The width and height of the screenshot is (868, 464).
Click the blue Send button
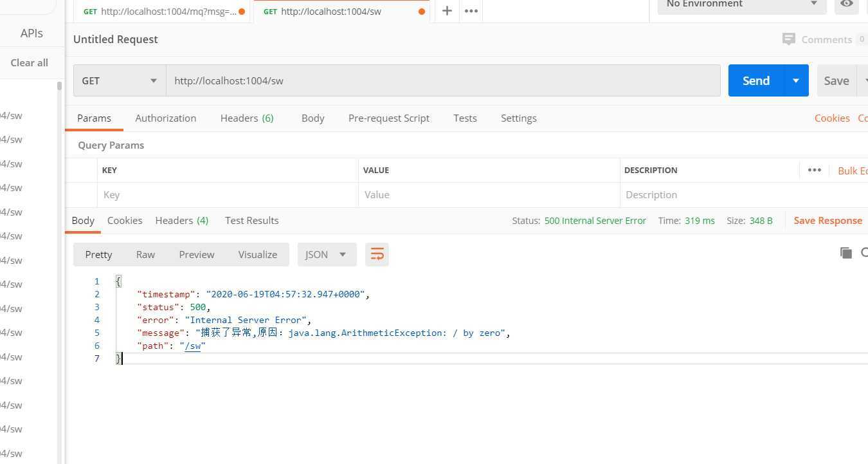point(756,80)
